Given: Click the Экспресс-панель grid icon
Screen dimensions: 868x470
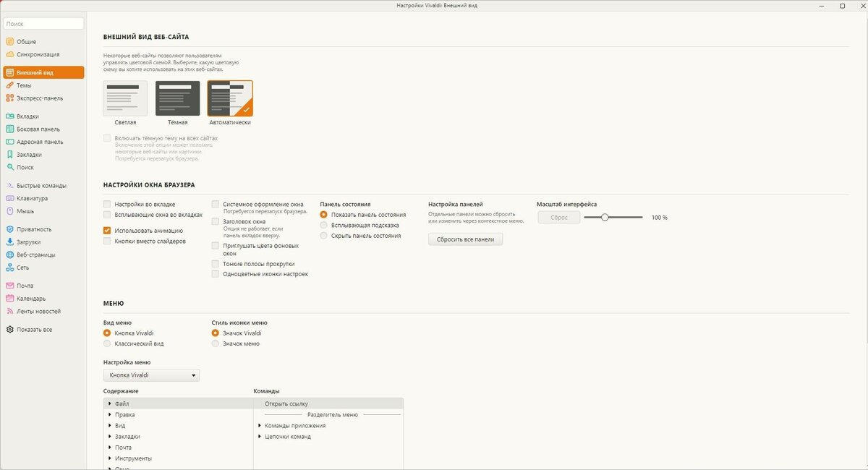Looking at the screenshot, I should coord(9,98).
